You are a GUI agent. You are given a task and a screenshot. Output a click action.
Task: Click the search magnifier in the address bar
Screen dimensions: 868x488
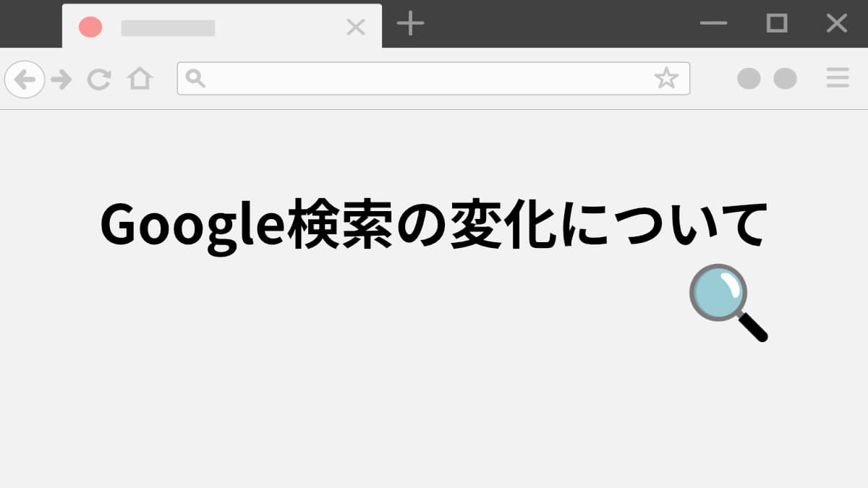[195, 77]
